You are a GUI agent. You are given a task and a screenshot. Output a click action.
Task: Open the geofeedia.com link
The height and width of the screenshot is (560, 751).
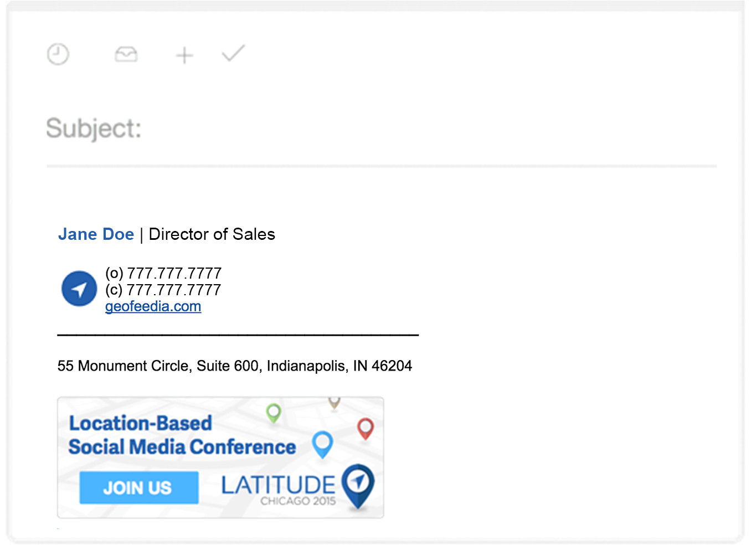click(153, 306)
